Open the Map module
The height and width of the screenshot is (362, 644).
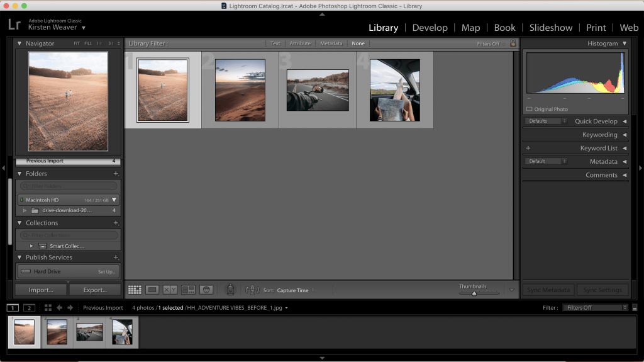[470, 28]
